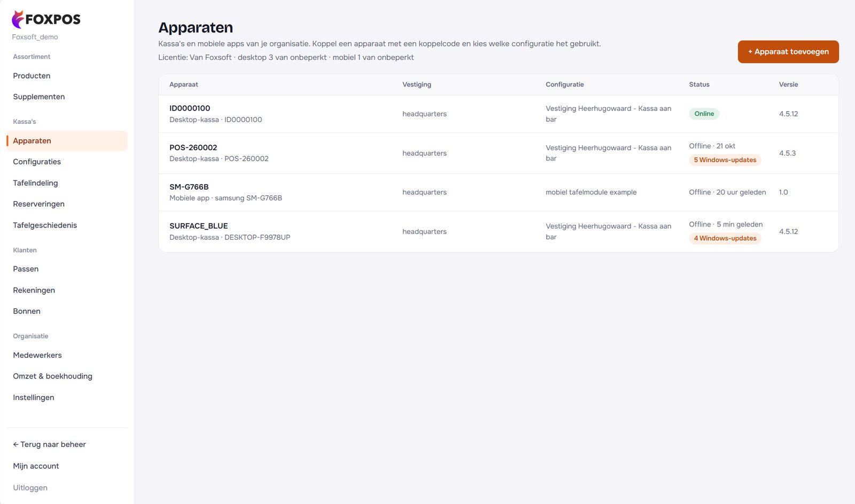Click Offline · 5 min geleden status

[x=726, y=224]
